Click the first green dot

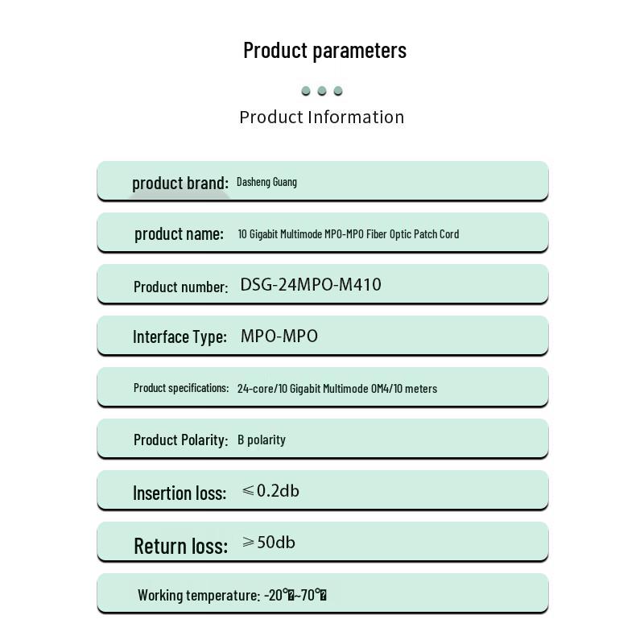(x=306, y=91)
